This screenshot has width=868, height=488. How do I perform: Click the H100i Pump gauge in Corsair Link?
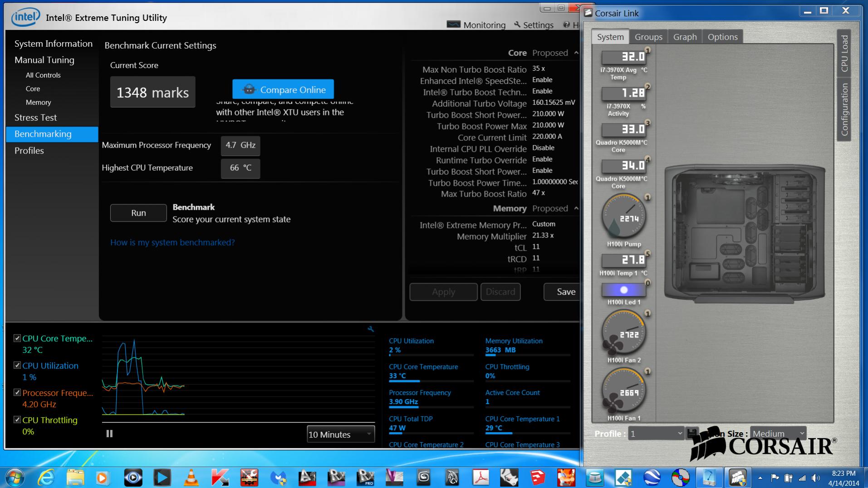(623, 217)
